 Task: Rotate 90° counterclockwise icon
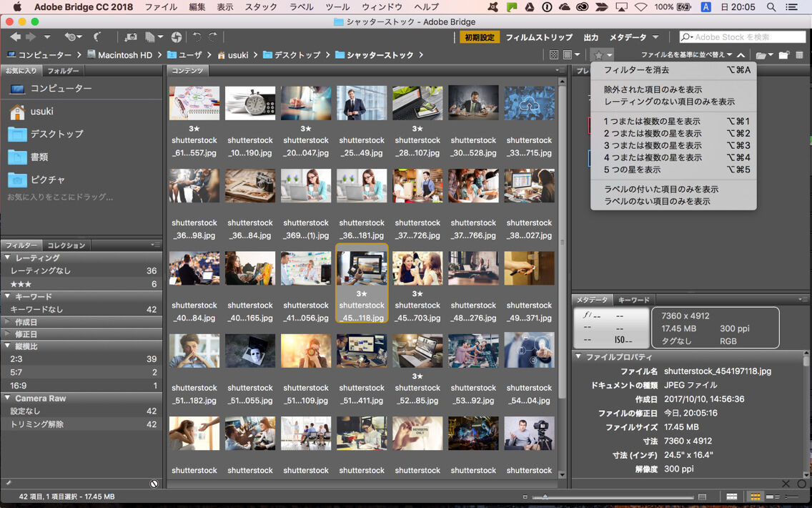[197, 36]
